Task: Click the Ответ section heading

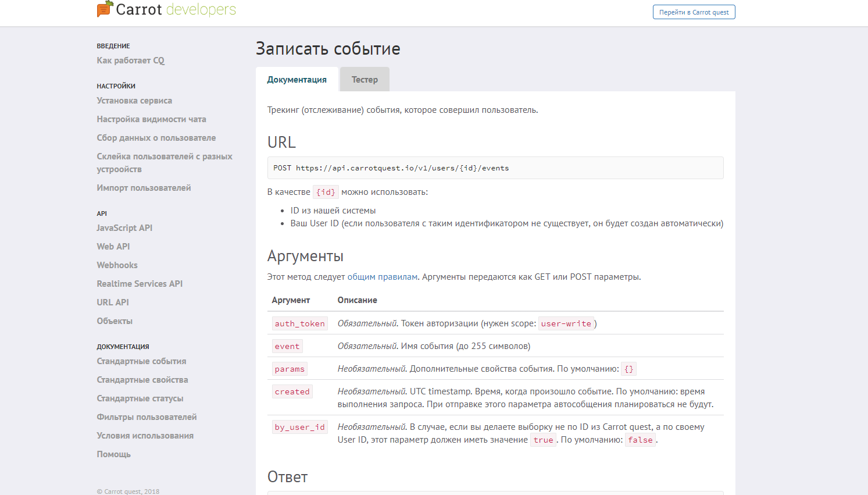Action: tap(287, 477)
